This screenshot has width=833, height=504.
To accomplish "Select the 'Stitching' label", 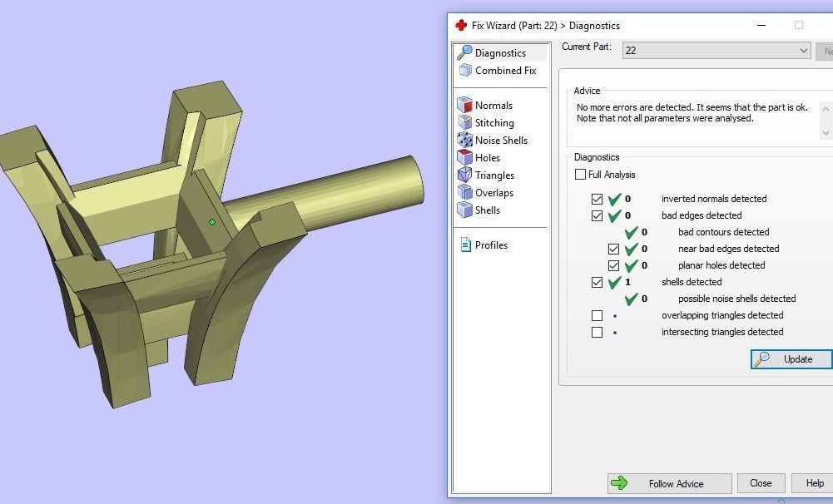I will pyautogui.click(x=494, y=123).
